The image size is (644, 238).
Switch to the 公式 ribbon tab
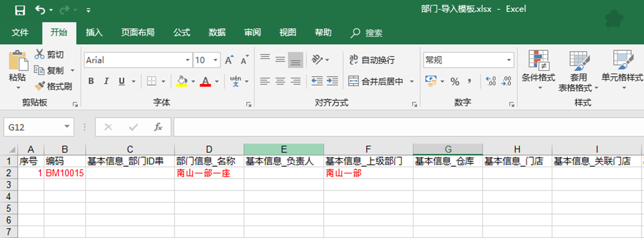click(181, 33)
